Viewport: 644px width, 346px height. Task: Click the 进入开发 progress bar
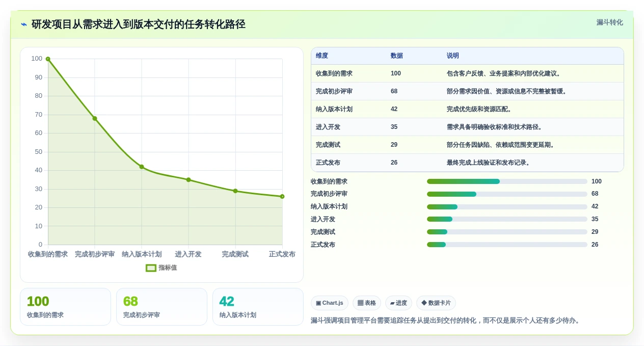[x=507, y=219]
